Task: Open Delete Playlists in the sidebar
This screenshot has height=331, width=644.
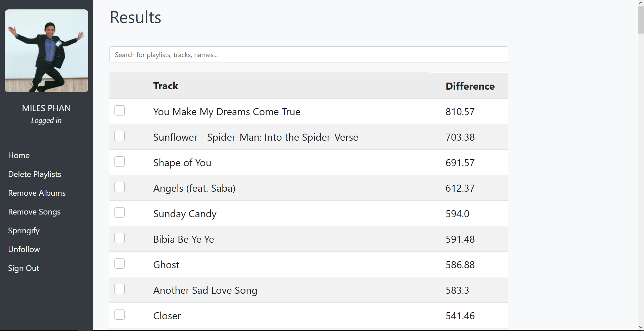Action: point(35,174)
